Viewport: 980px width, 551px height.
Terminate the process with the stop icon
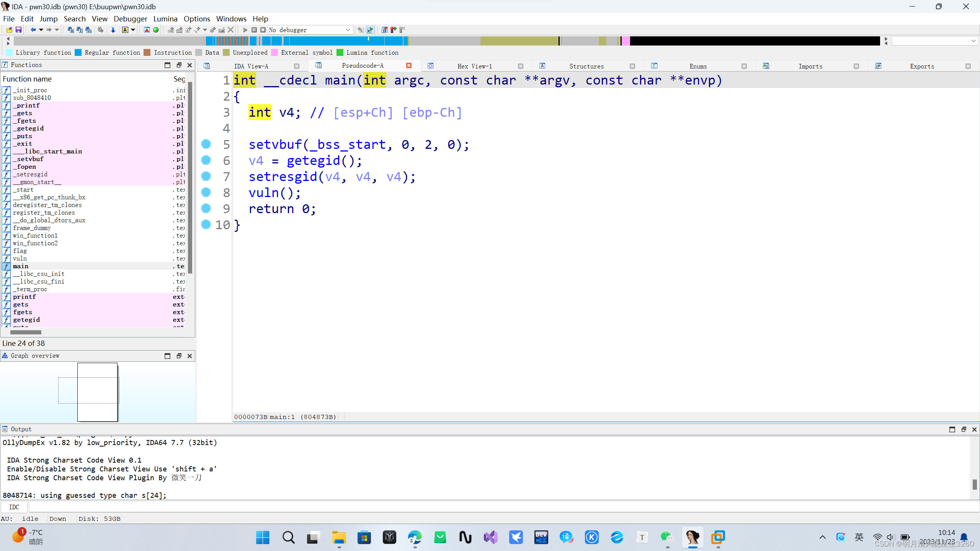coord(263,30)
